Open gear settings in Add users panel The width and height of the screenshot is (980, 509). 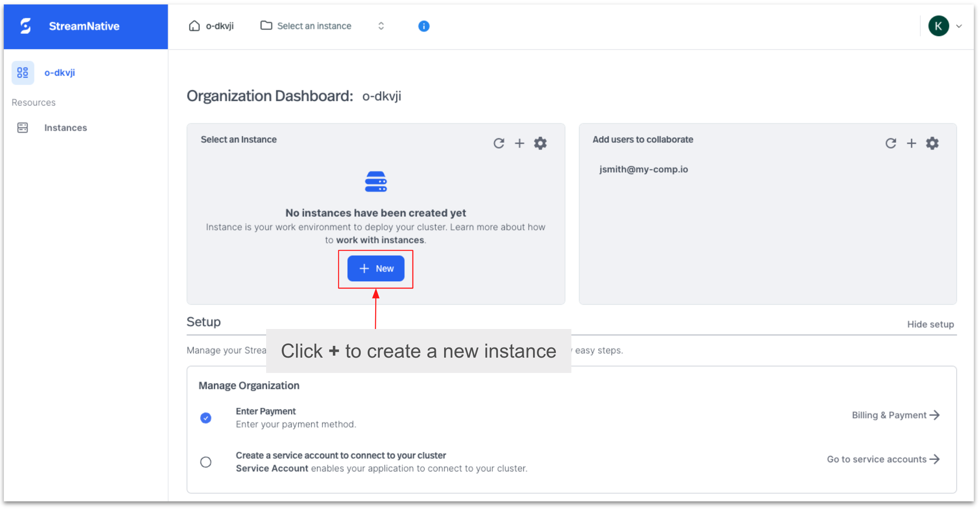pos(932,143)
